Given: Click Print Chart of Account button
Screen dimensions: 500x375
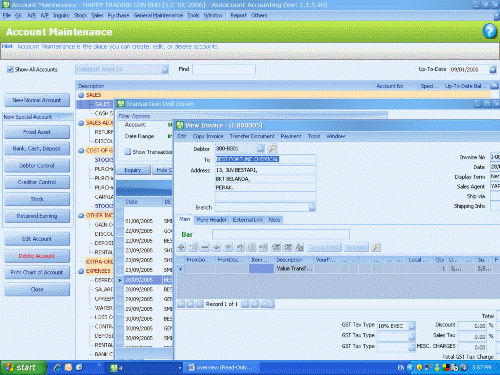Looking at the screenshot, I should point(37,272).
